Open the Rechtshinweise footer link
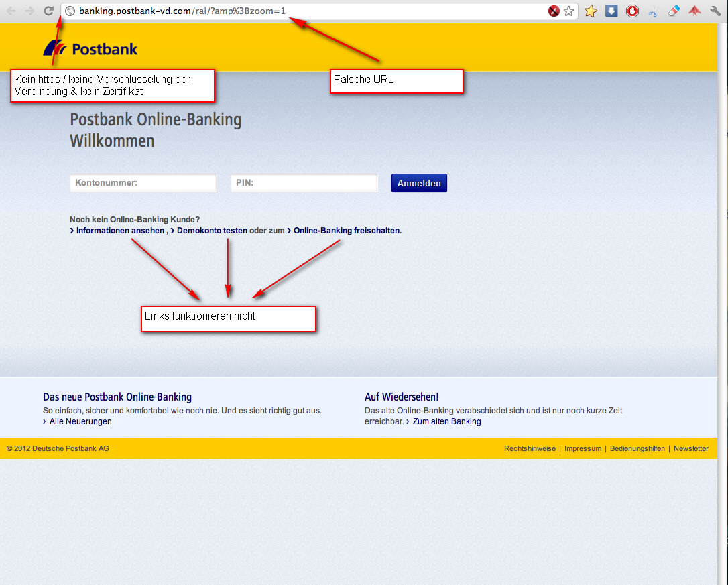This screenshot has height=585, width=728. 530,448
